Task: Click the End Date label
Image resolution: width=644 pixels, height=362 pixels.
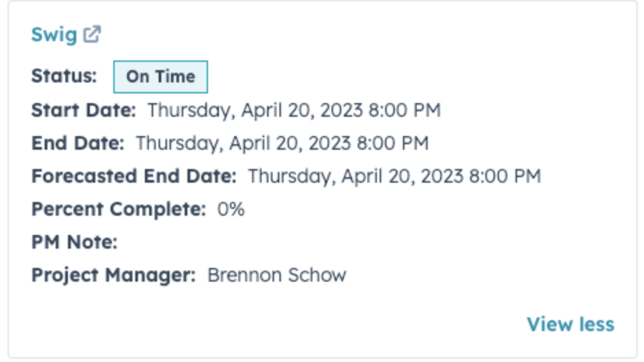Action: pos(78,143)
